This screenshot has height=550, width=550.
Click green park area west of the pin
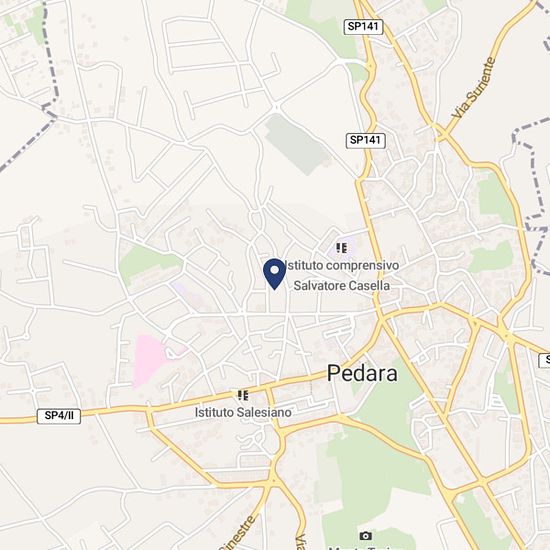pos(147,264)
